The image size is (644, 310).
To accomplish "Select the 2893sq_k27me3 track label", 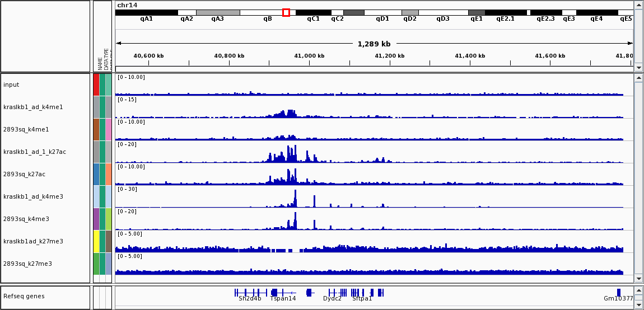I will pos(27,264).
